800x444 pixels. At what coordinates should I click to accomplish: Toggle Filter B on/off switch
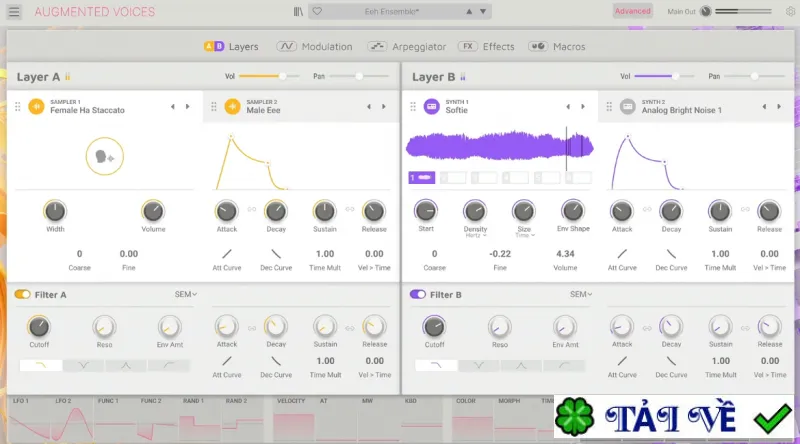(x=417, y=294)
